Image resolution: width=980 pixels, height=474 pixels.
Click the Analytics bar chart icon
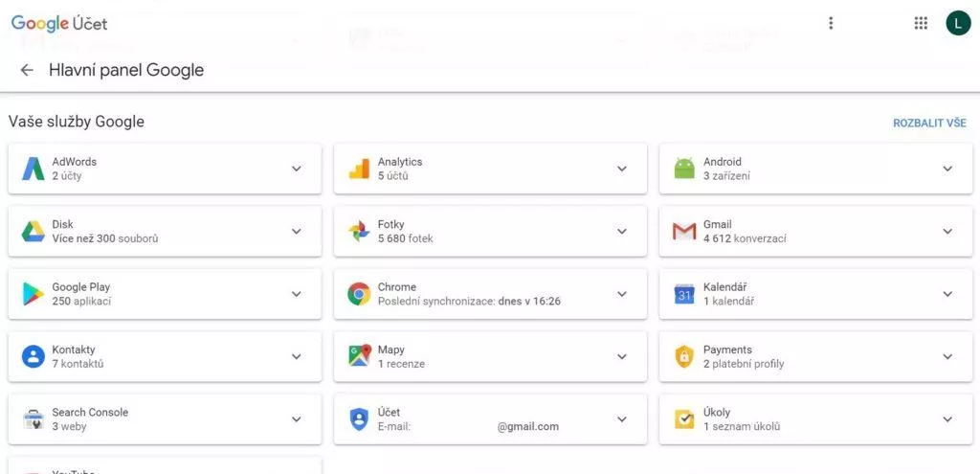click(359, 169)
